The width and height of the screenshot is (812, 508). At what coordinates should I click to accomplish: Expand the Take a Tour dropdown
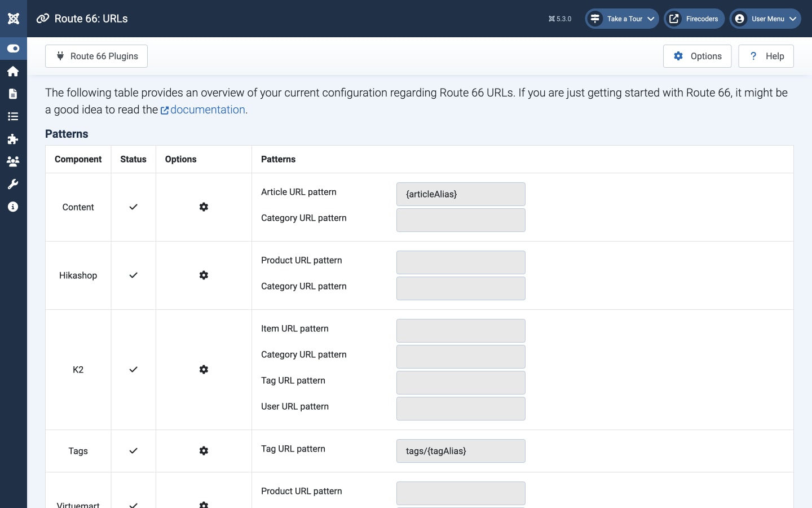click(622, 19)
